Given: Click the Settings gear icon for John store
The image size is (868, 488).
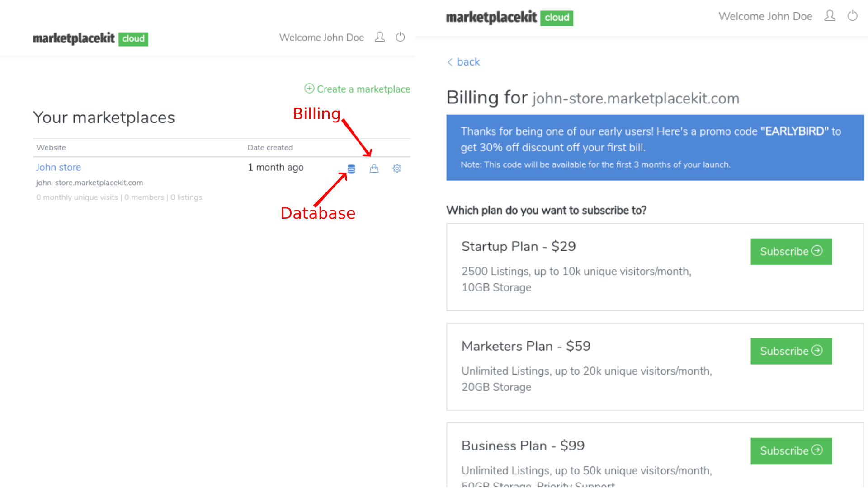Looking at the screenshot, I should (396, 168).
